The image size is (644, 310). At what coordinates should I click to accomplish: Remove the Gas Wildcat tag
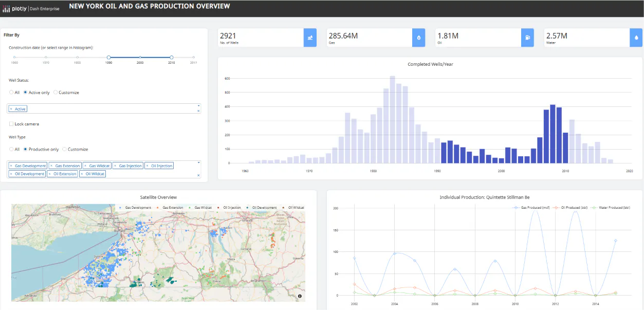click(86, 166)
